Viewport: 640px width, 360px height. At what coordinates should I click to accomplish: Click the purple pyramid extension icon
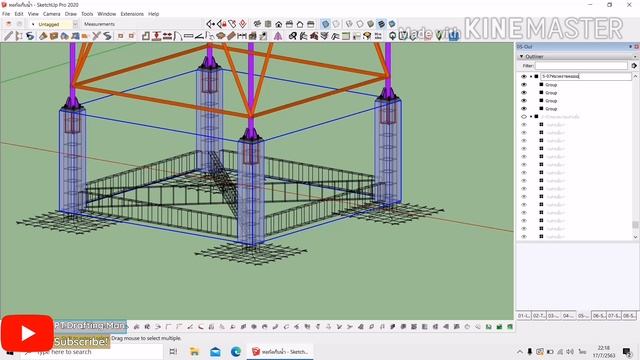coord(278,36)
